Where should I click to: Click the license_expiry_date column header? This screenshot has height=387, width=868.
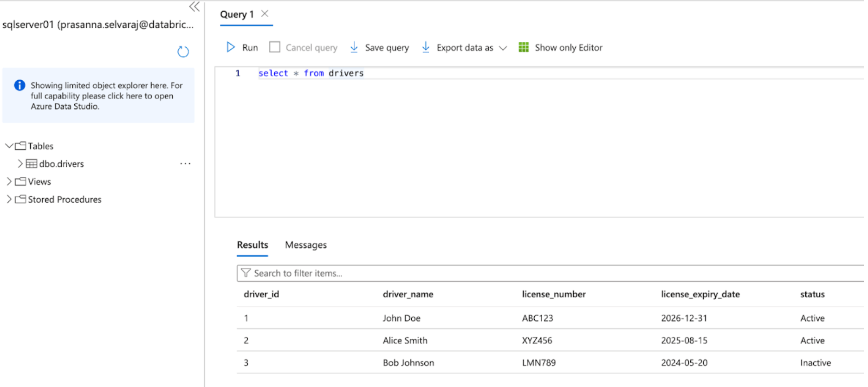tap(700, 294)
